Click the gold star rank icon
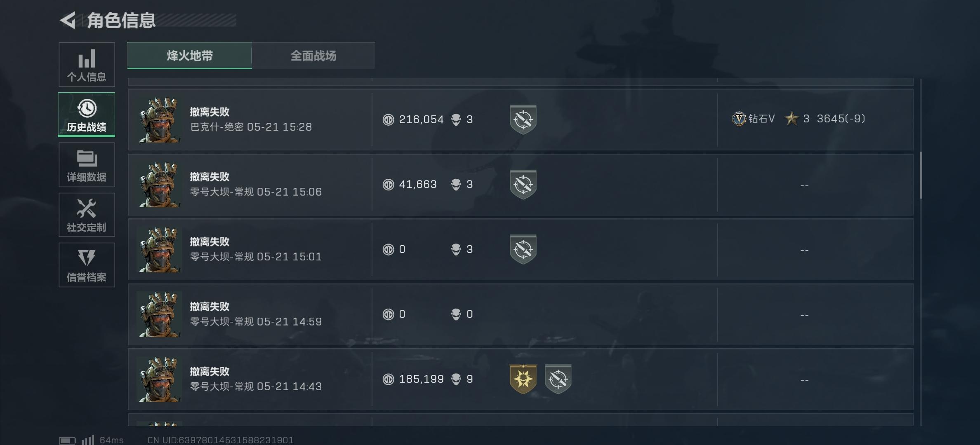Screen dimensions: 980x445 coord(791,119)
